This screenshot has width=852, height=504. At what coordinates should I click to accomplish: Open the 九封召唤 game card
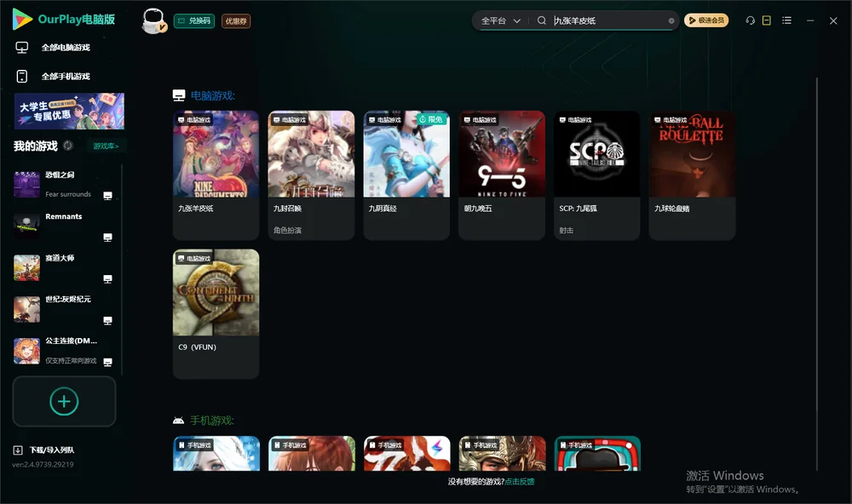pyautogui.click(x=311, y=175)
